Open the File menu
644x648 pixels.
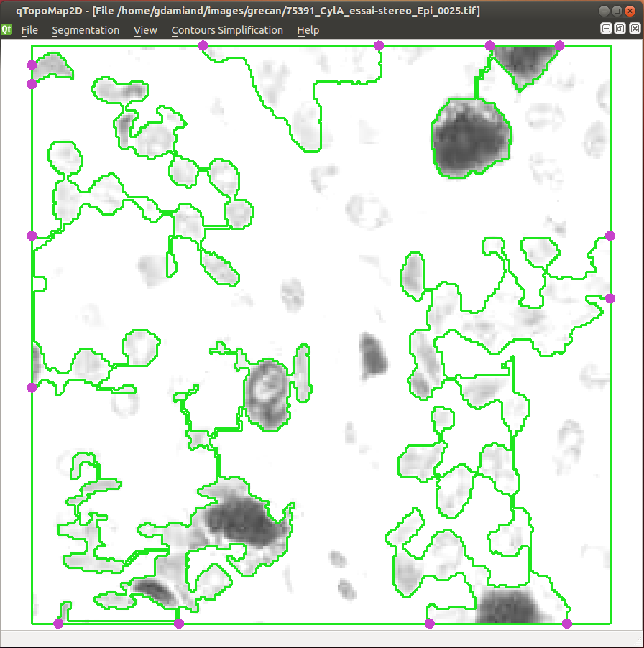click(29, 30)
